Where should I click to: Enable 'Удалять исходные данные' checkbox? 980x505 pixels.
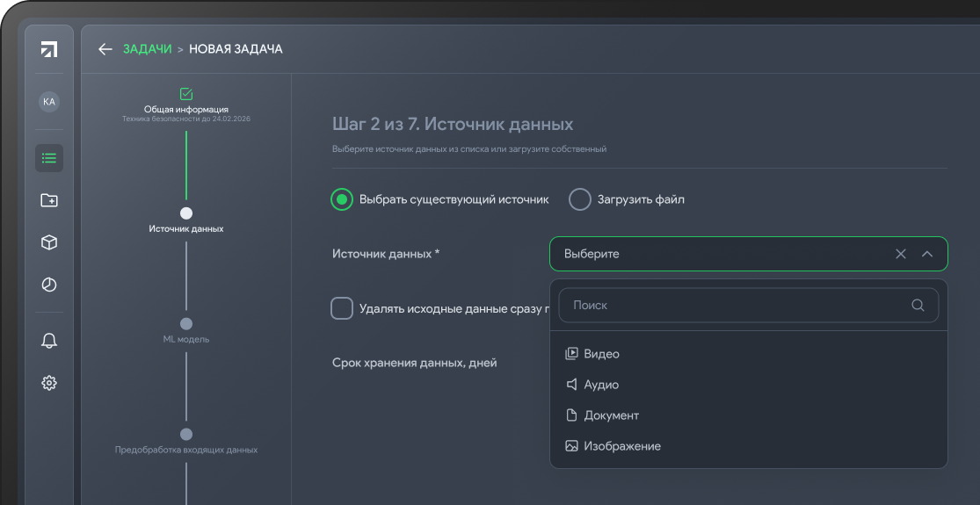[342, 308]
